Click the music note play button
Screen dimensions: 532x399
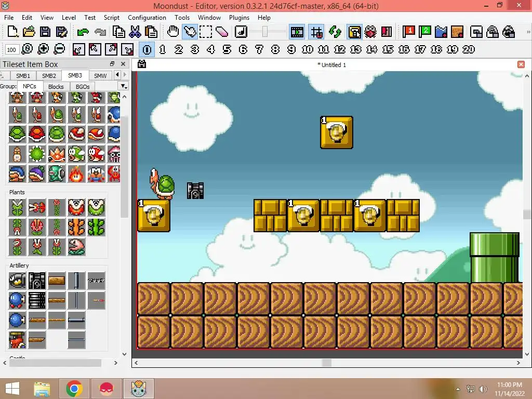tap(241, 32)
